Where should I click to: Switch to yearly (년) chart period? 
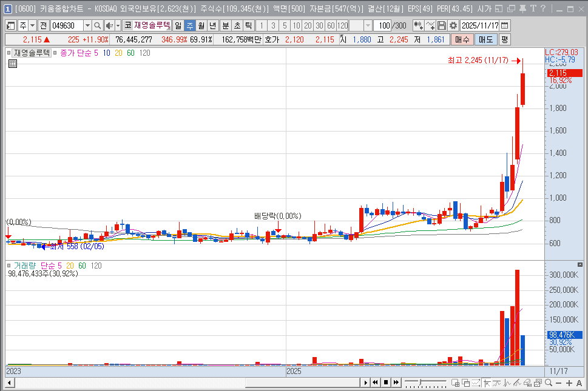click(x=212, y=25)
